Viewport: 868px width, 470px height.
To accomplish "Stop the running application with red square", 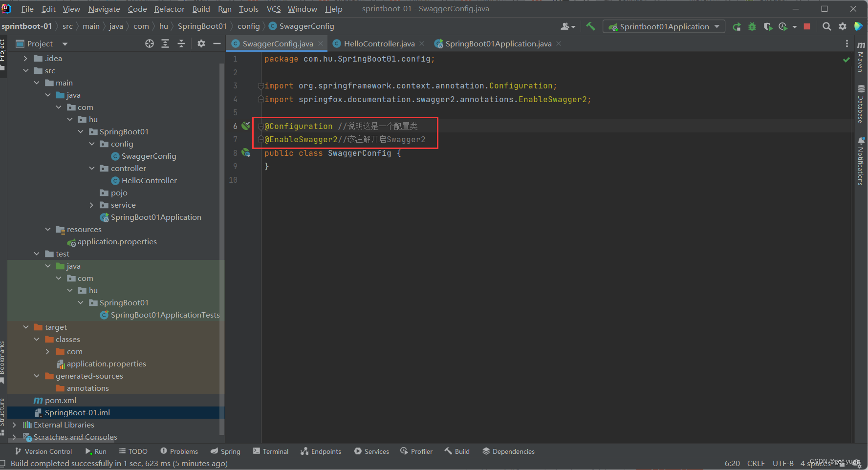I will (x=807, y=26).
